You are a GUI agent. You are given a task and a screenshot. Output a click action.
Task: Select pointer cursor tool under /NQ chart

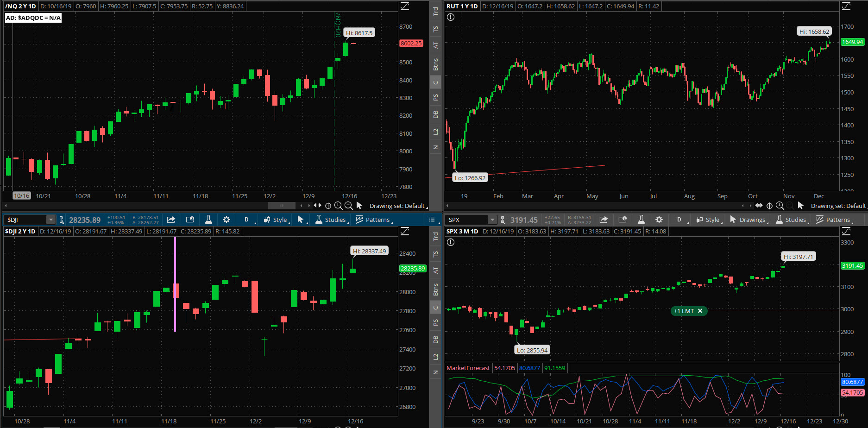point(359,206)
